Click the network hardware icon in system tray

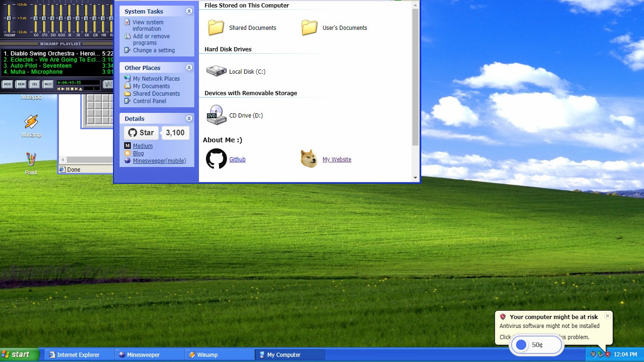(601, 354)
